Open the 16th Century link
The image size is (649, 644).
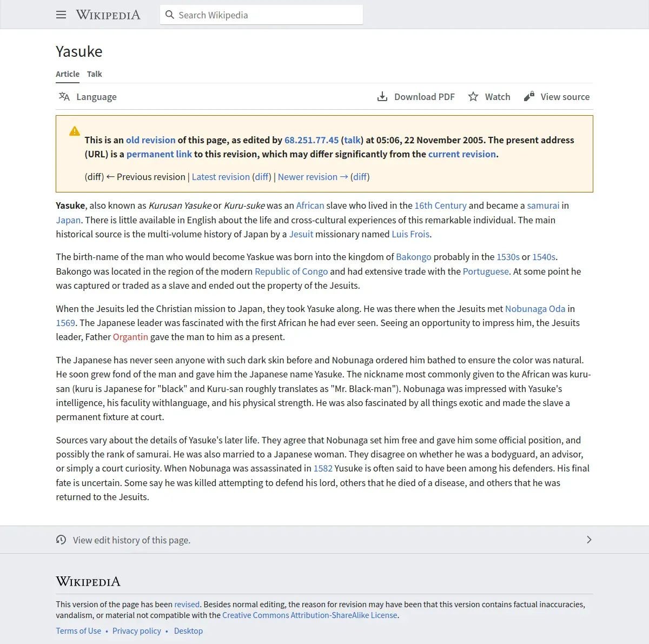tap(441, 205)
